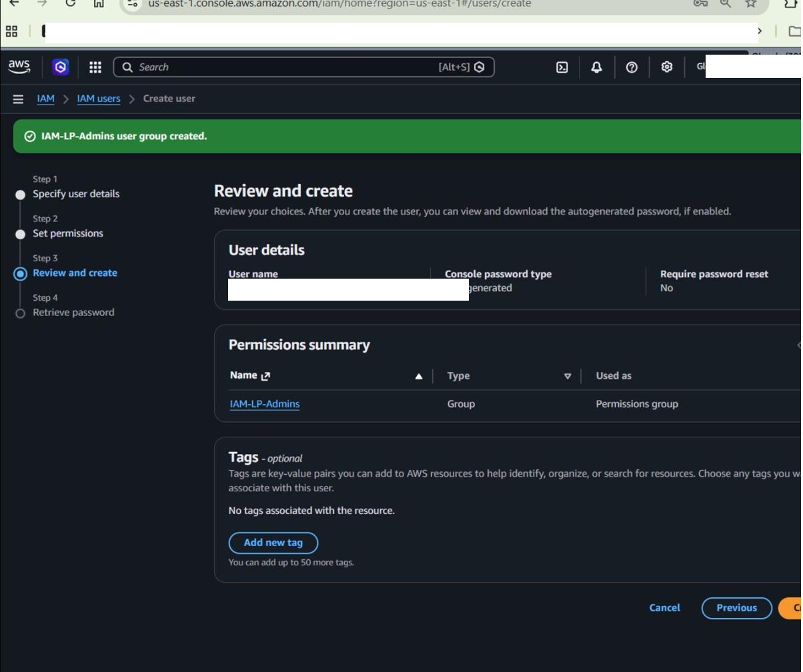Click the browser home button
The width and height of the screenshot is (803, 672).
[98, 3]
